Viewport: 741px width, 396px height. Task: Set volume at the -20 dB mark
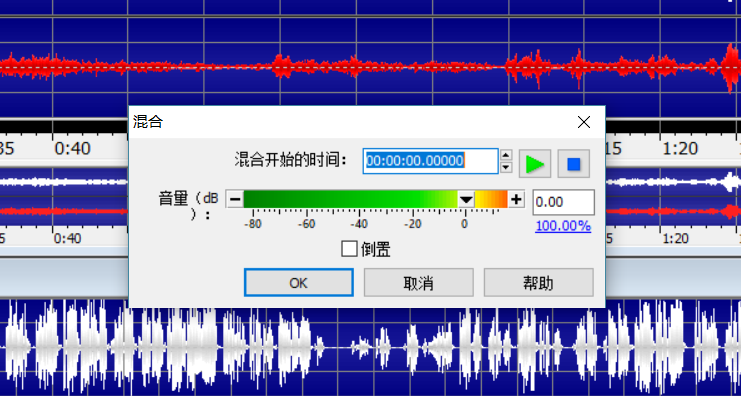point(412,199)
